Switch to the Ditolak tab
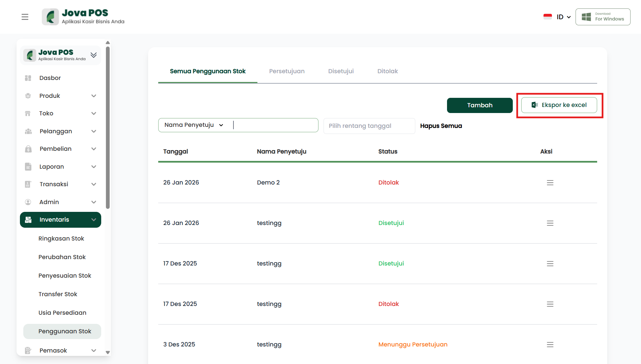 [387, 71]
